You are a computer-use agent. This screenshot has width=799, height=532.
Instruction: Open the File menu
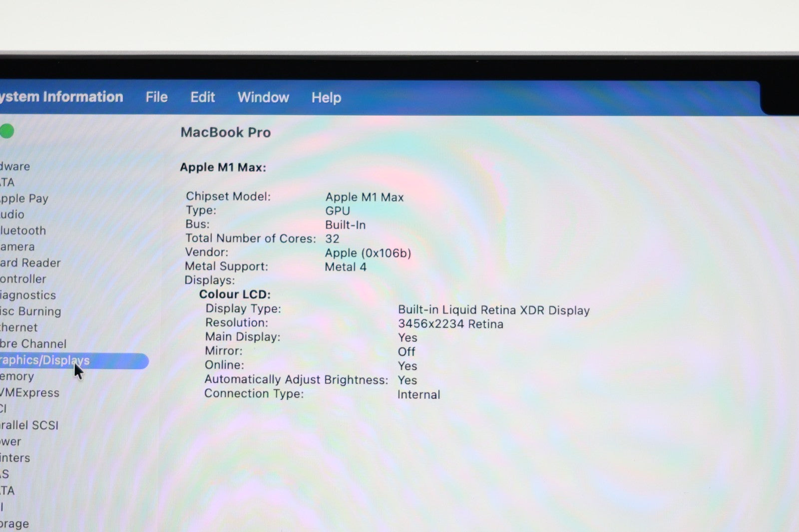[156, 97]
